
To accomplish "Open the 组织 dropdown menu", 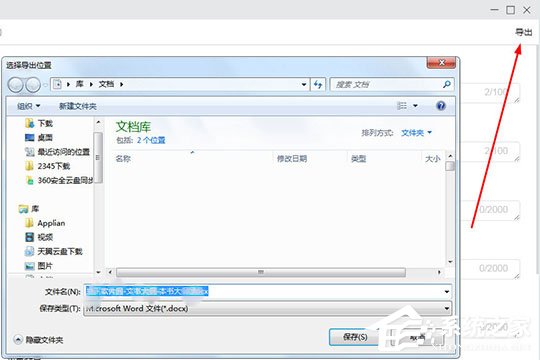I will tap(29, 106).
